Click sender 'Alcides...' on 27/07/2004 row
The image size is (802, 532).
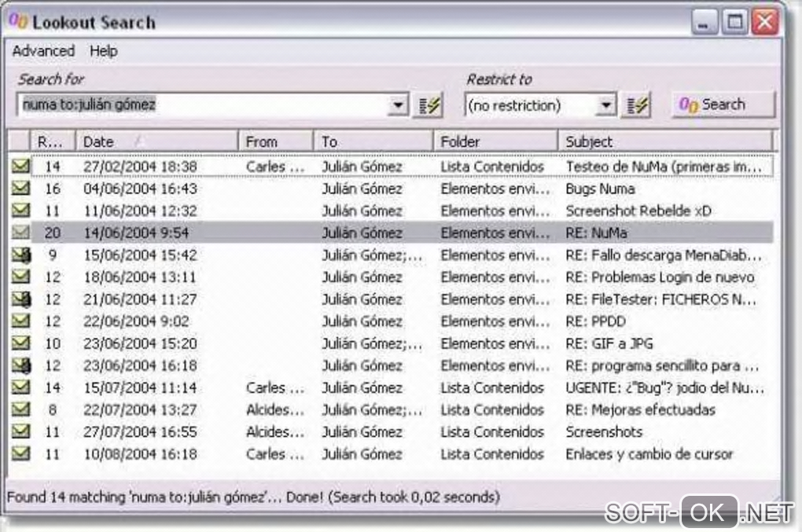275,432
